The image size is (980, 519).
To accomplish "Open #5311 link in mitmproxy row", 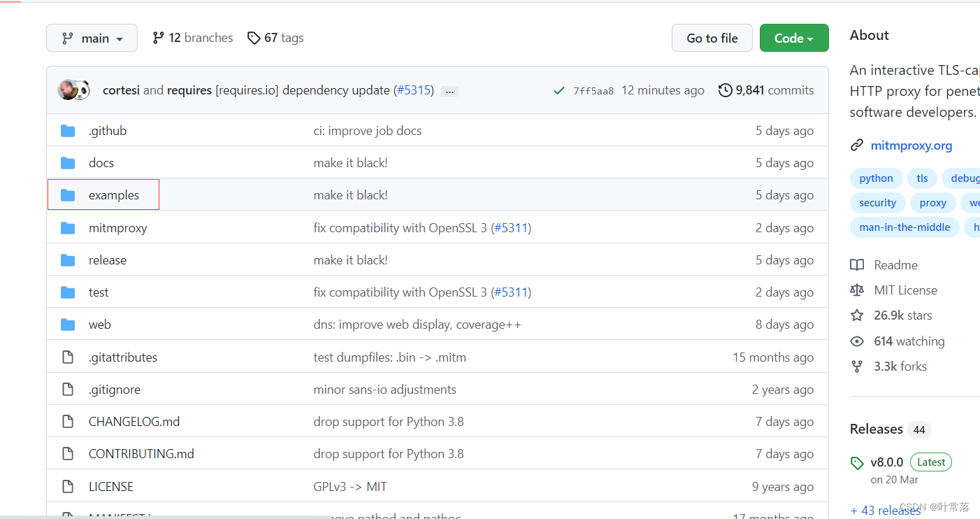I will (x=511, y=228).
